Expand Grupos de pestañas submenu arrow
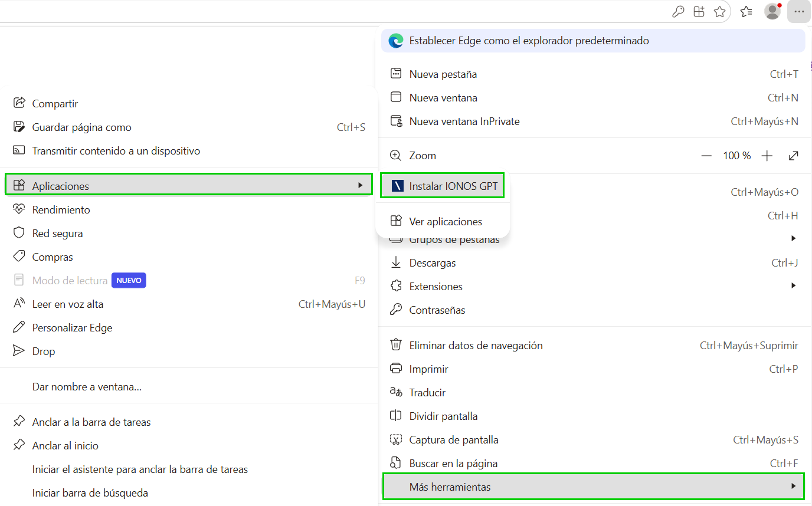 pyautogui.click(x=793, y=238)
